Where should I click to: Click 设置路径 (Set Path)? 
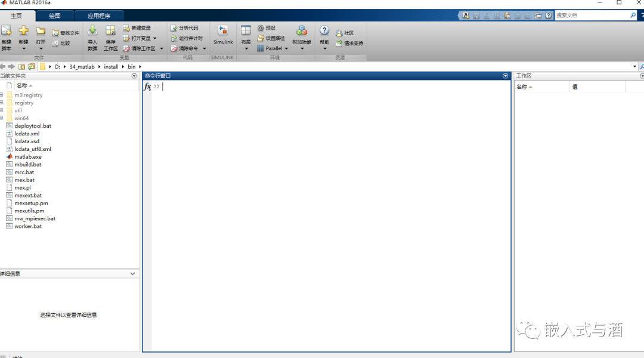271,38
